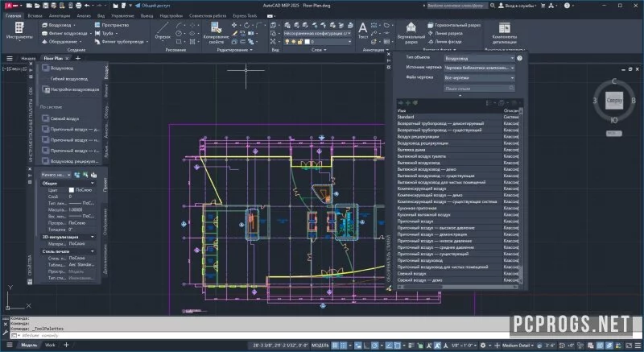Select the Текст annotation tool
This screenshot has width=644, height=352.
click(363, 31)
